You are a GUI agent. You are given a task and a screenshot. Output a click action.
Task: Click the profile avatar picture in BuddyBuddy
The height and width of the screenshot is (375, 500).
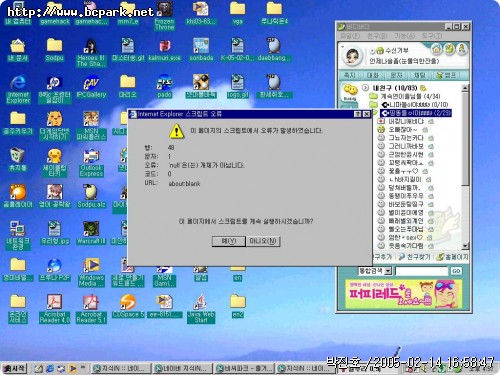tap(353, 55)
